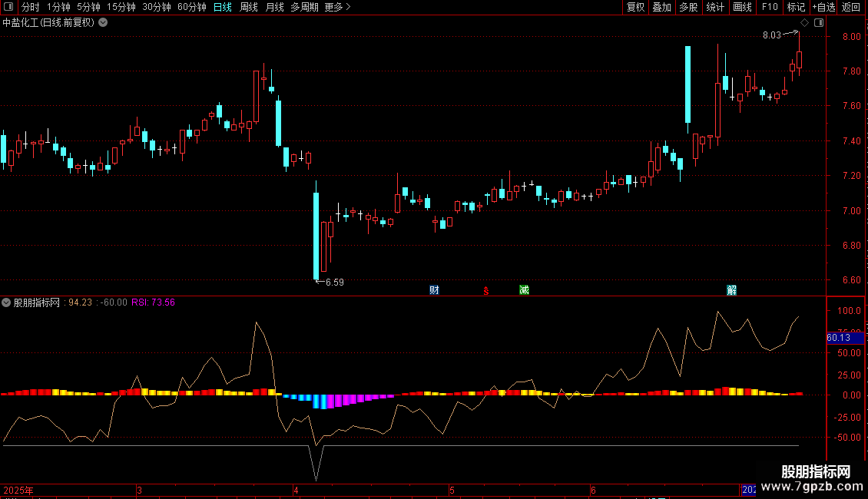
Task: Click the month 4 timeline marker
Action: pyautogui.click(x=297, y=490)
